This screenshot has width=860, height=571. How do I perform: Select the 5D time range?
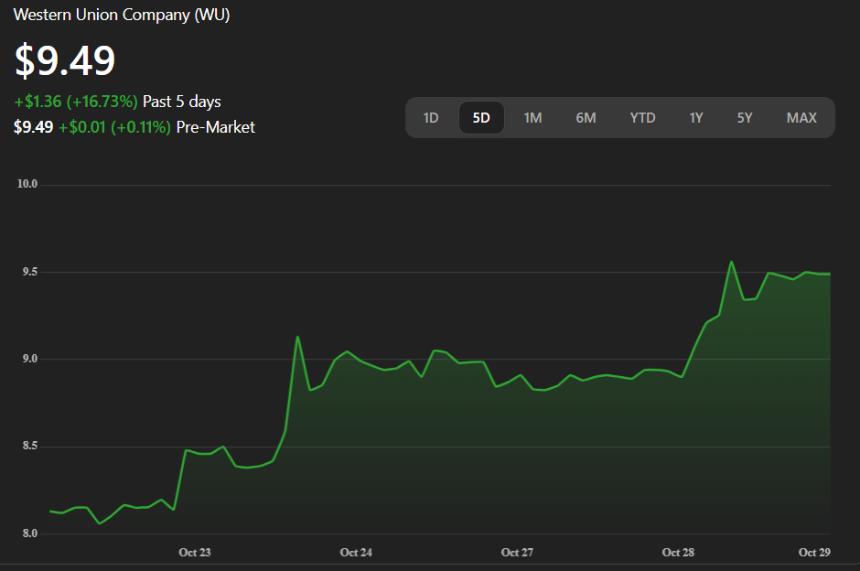tap(481, 118)
